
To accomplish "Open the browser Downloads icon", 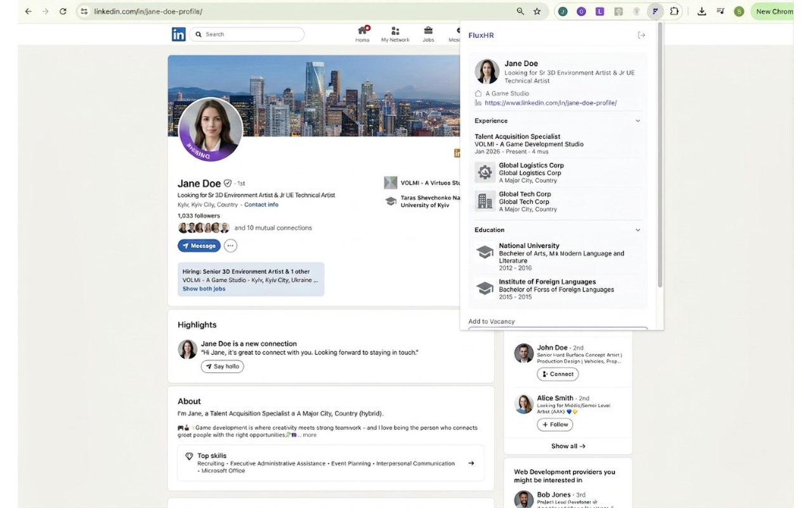I will [x=702, y=11].
